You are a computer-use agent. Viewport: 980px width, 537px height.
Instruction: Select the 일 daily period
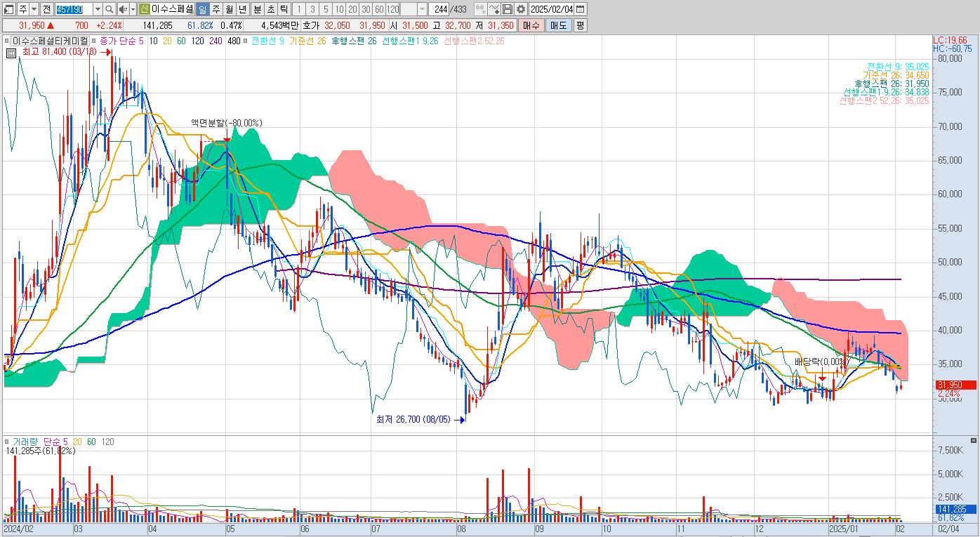point(202,9)
